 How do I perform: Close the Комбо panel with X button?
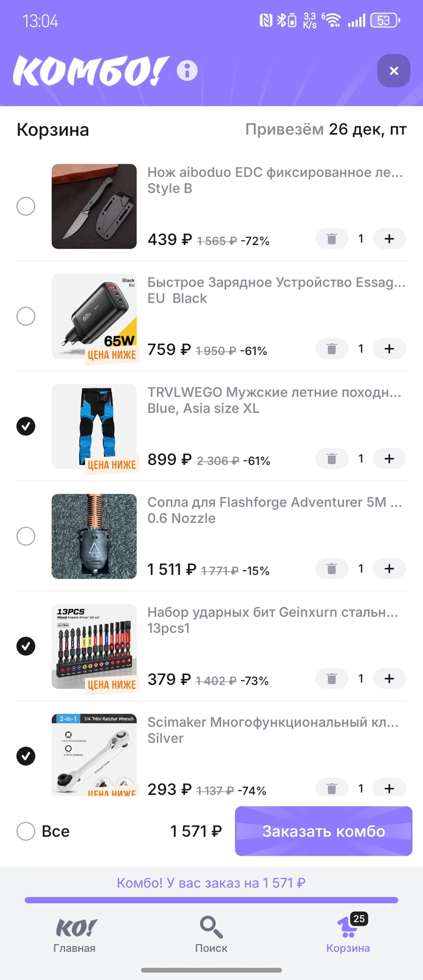click(x=393, y=71)
